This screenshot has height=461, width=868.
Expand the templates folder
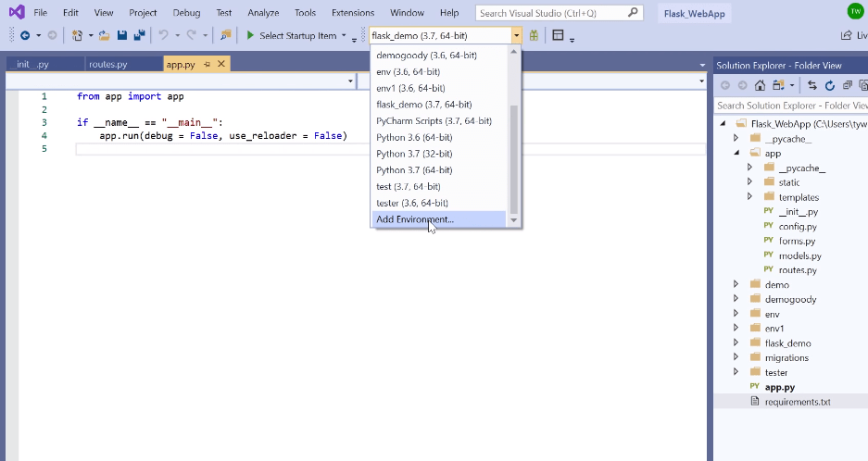[x=749, y=196]
